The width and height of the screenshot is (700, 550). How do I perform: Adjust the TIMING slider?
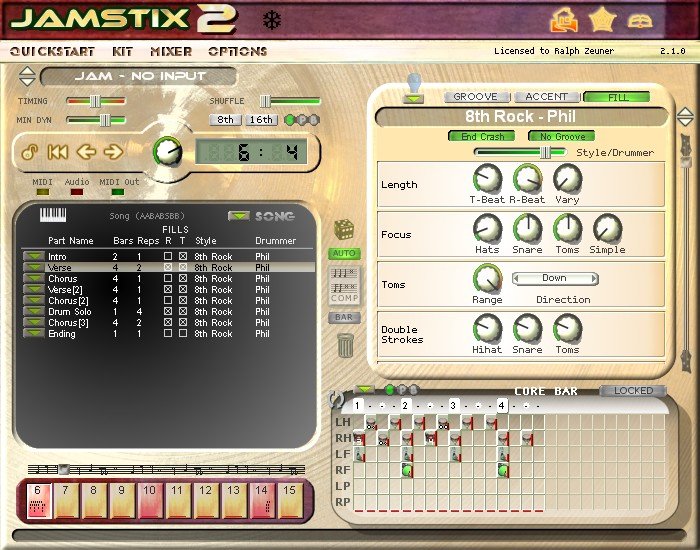click(x=96, y=101)
